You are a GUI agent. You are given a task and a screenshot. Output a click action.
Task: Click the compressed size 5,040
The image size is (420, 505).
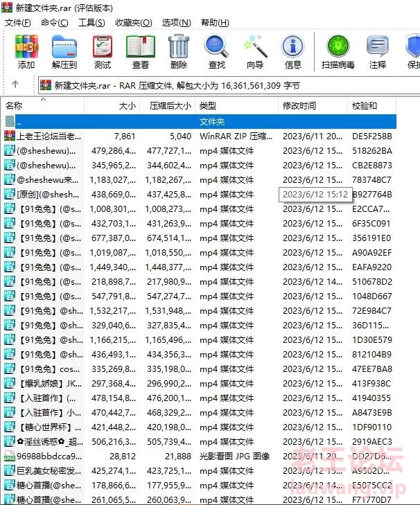tap(180, 136)
